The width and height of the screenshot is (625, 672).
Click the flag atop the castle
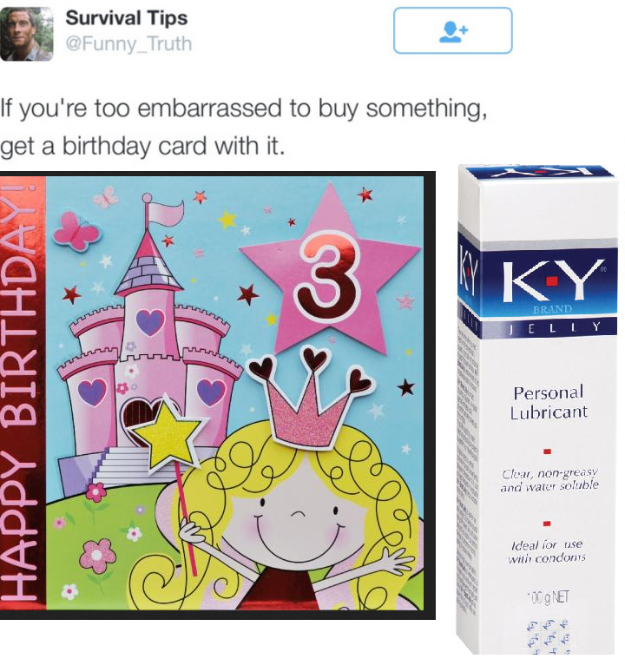[x=164, y=212]
